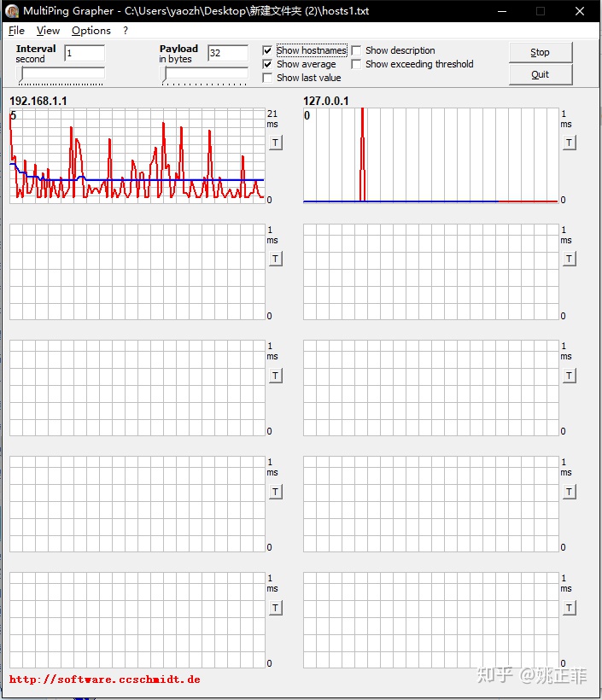Click T button of bottom-row right graph

[569, 608]
